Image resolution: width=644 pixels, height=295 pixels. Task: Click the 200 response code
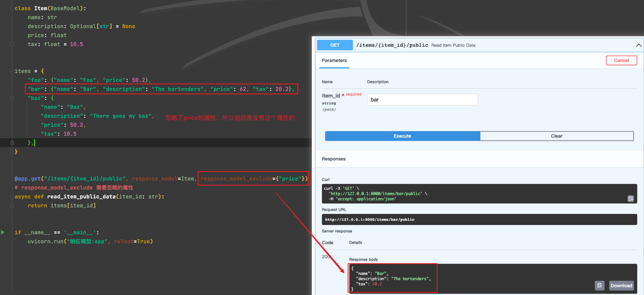[326, 257]
